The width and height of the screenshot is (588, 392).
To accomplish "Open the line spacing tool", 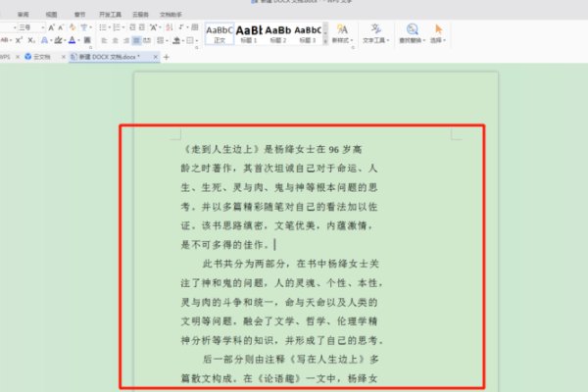I will (160, 40).
